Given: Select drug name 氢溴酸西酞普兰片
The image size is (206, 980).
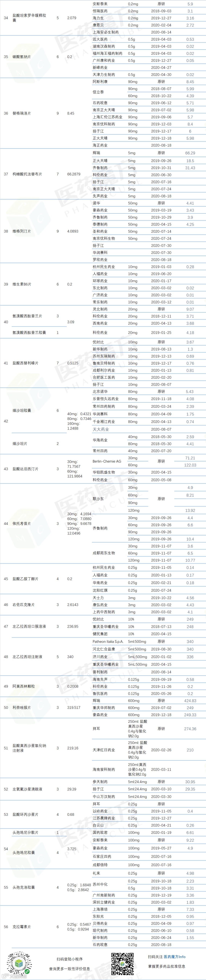Looking at the screenshot, I should 27,316.
